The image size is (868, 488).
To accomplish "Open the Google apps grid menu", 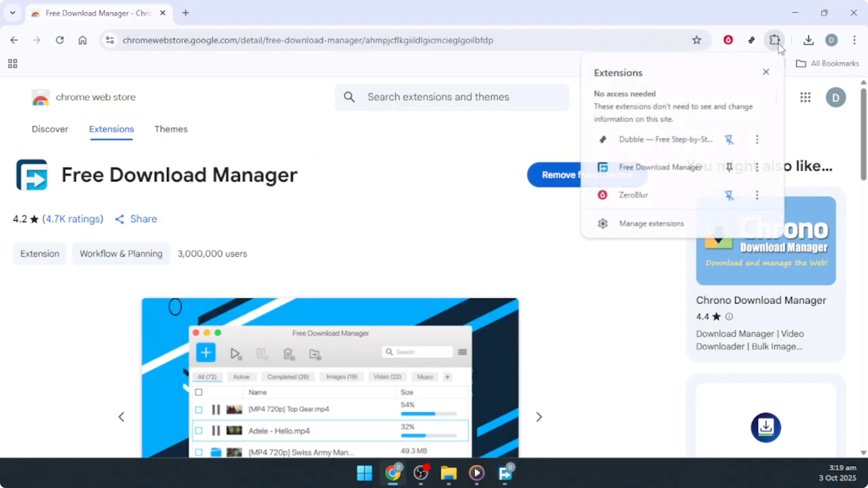I will tap(805, 97).
